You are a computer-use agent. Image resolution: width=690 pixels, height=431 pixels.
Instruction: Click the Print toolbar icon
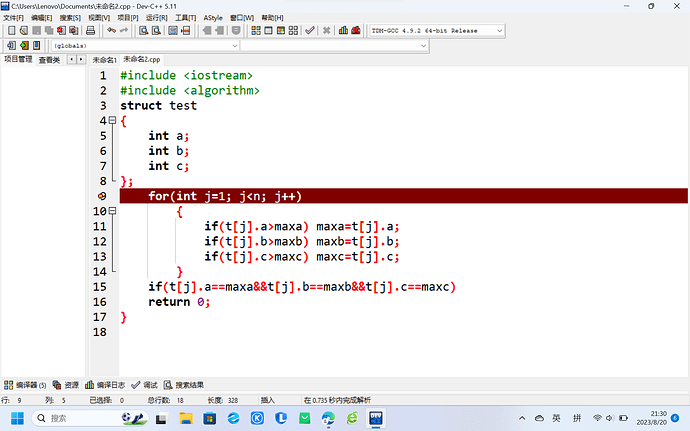pyautogui.click(x=90, y=30)
